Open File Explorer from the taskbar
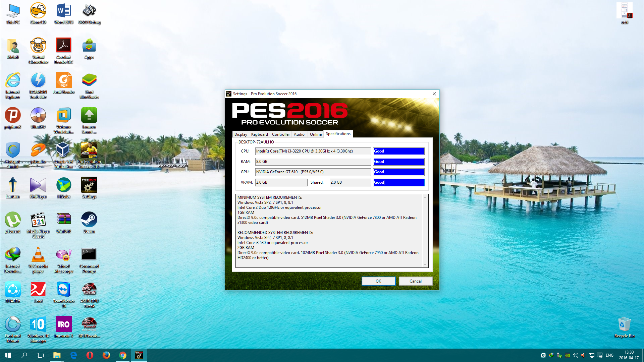The image size is (644, 362). [x=57, y=355]
